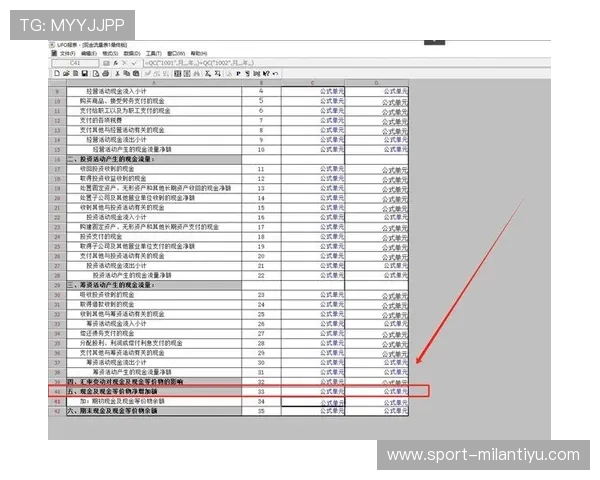Select row header 16
600x480 pixels.
(x=57, y=159)
